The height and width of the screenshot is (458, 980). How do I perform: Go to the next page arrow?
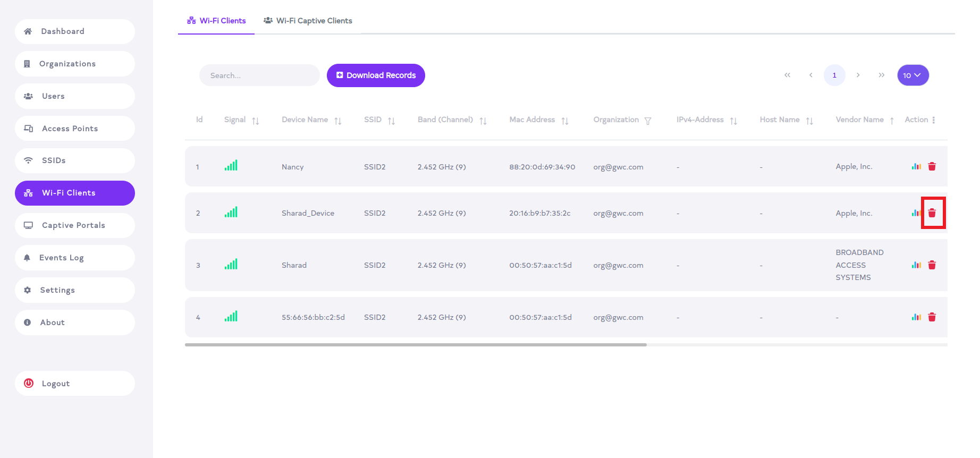[x=858, y=75]
